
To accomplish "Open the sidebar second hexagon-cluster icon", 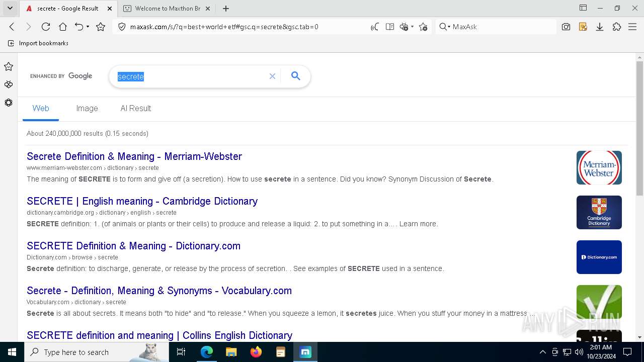I will pos(9,84).
